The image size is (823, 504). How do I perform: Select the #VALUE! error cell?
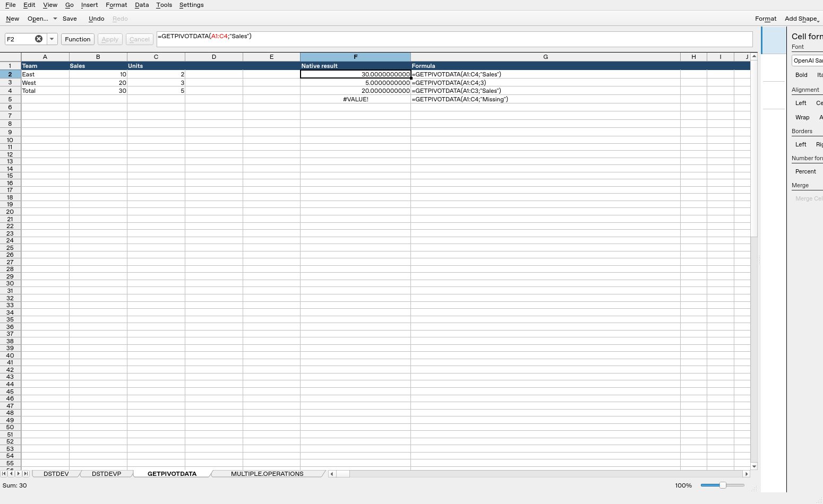(x=356, y=99)
